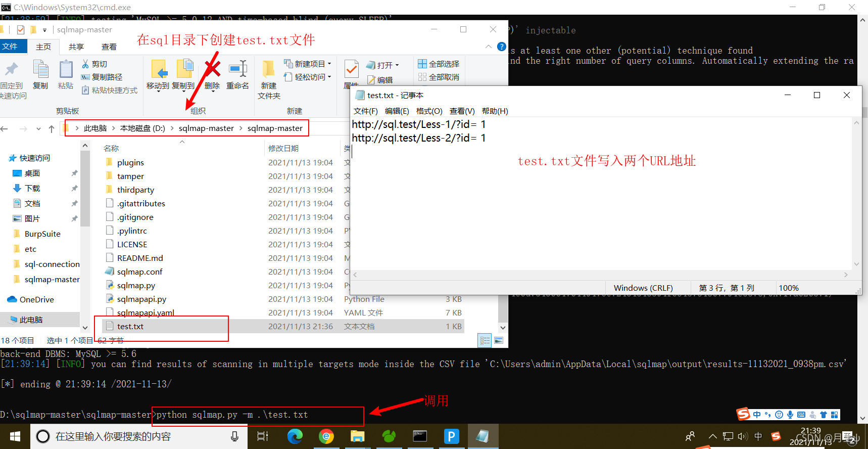Open Notepad Format (格式) menu
Screen dimensions: 868x449
pyautogui.click(x=429, y=111)
